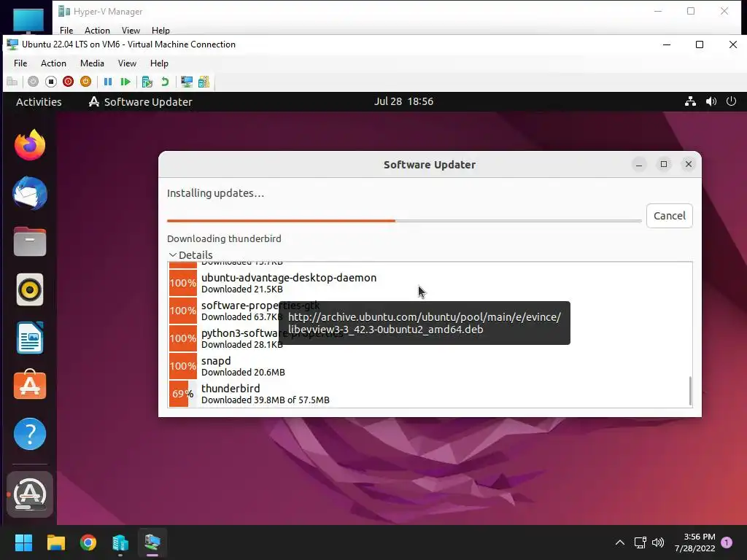Turn off the VM with the stop icon
This screenshot has height=560, width=747.
[50, 82]
